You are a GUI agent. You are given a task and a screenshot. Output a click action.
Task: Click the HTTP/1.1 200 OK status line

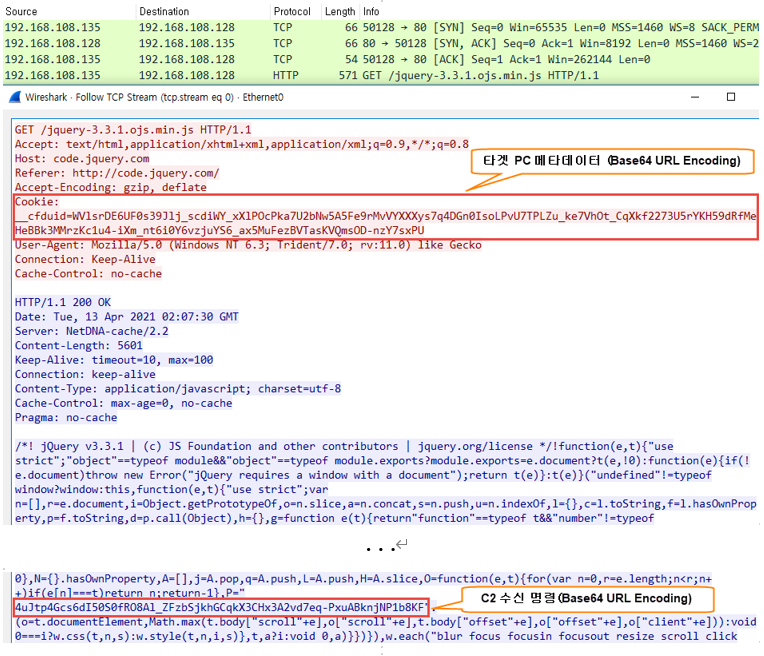click(x=63, y=302)
